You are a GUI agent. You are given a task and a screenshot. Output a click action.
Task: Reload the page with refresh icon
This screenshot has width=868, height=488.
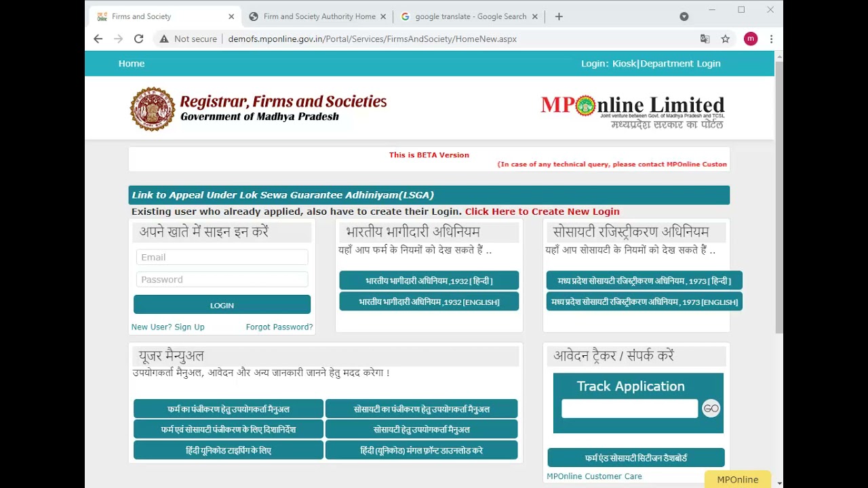click(x=138, y=39)
